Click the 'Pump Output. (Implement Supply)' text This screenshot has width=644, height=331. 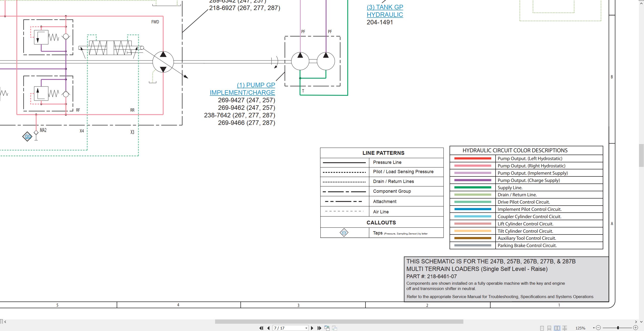pos(533,173)
